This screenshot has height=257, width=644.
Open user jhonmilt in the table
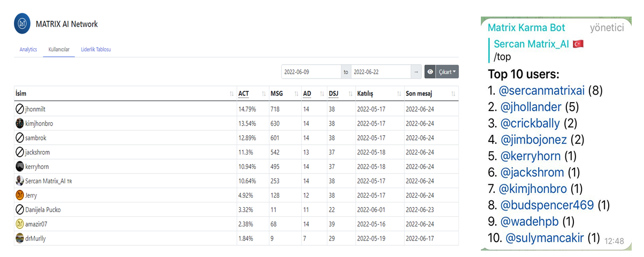click(x=35, y=109)
